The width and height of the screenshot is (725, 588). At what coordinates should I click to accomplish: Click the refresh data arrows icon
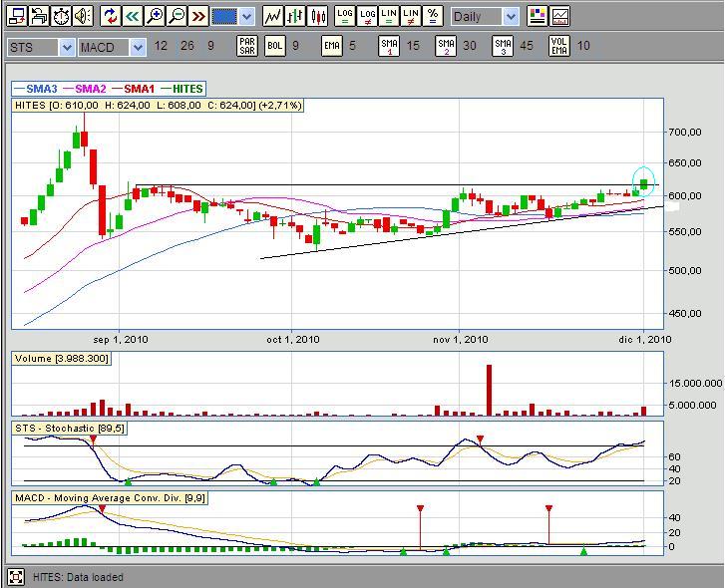[x=110, y=17]
